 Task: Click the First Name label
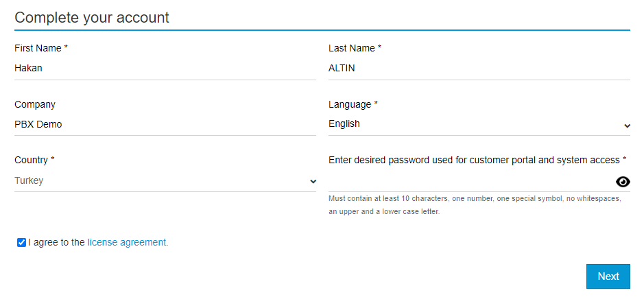click(x=41, y=48)
